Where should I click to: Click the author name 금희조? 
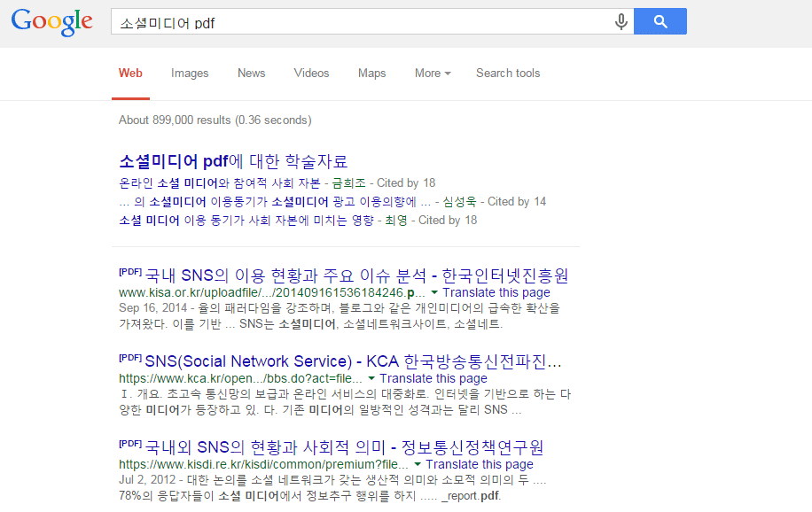349,183
